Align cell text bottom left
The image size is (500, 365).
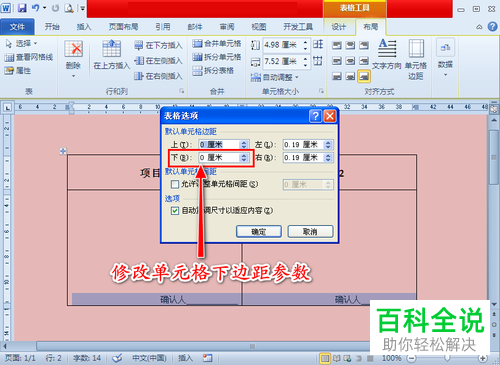coord(337,76)
